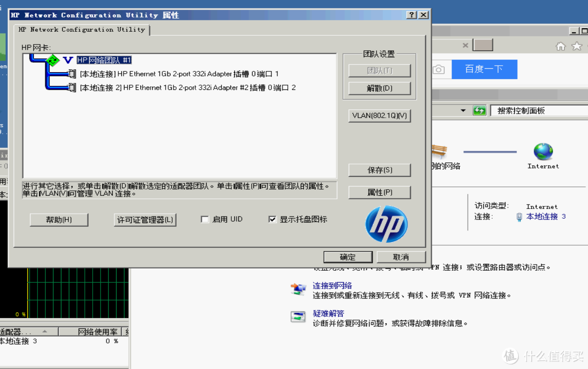Click the browser home icon
This screenshot has width=588, height=369.
tap(561, 46)
